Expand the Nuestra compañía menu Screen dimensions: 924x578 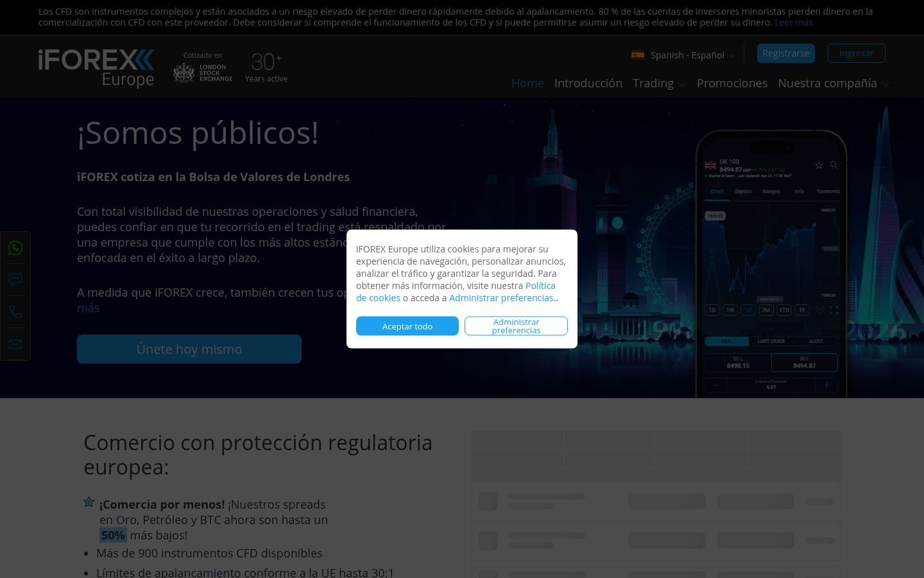(x=834, y=83)
